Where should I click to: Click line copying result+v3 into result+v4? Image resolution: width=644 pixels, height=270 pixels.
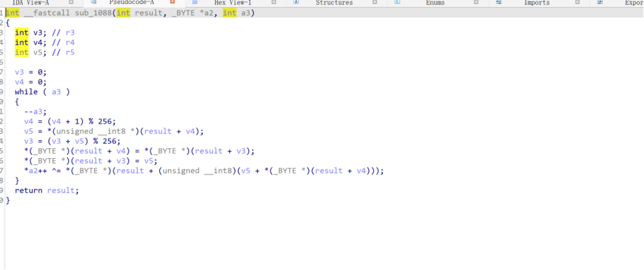[139, 151]
